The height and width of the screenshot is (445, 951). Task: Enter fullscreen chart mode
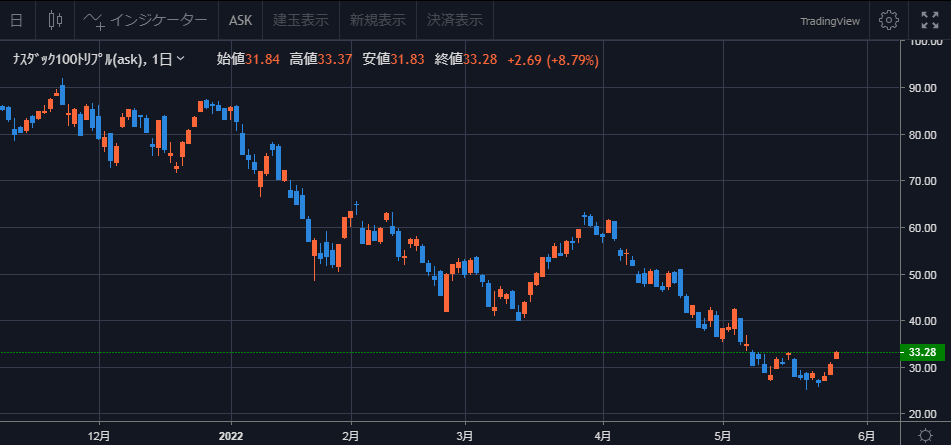coord(929,20)
